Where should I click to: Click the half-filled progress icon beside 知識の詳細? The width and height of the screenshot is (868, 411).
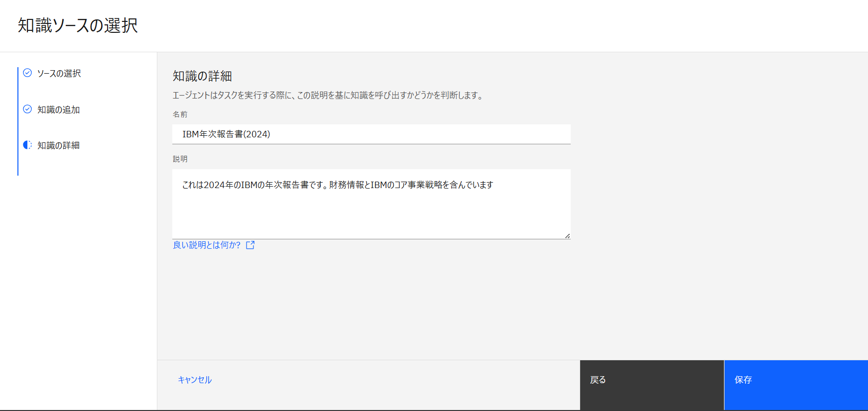pos(27,145)
